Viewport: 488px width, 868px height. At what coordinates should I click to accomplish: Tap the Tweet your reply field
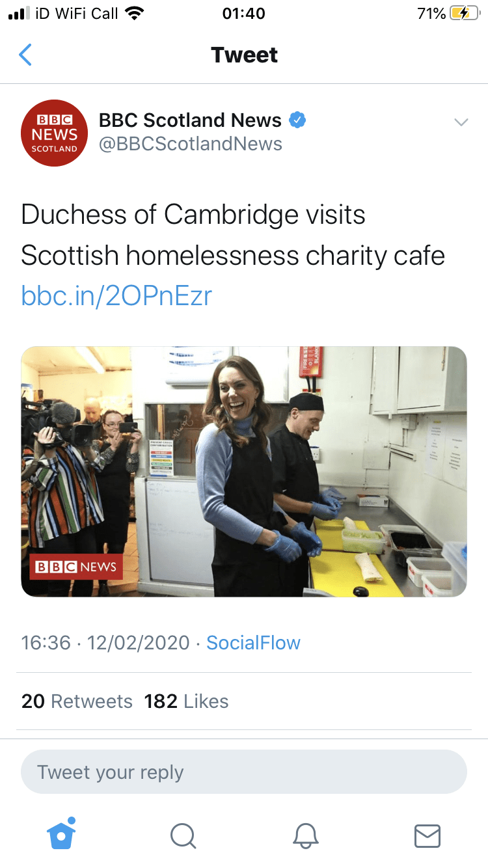click(x=244, y=772)
